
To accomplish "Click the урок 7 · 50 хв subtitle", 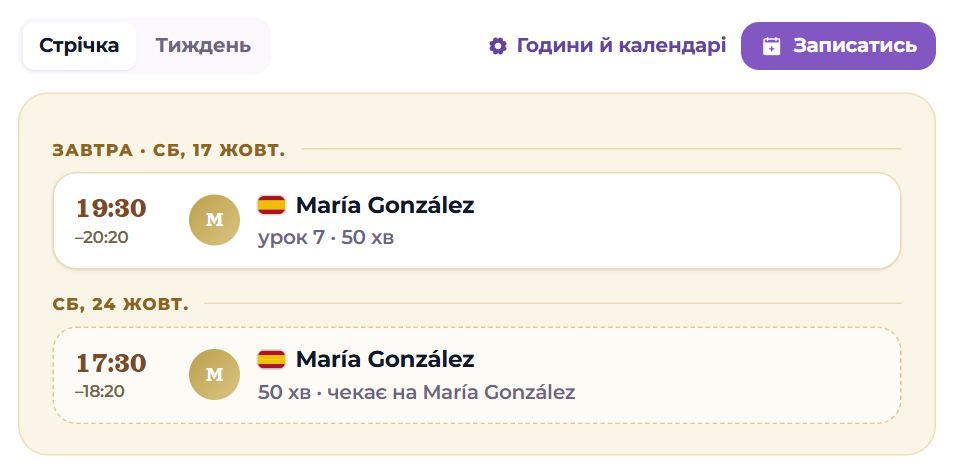I will pos(326,237).
